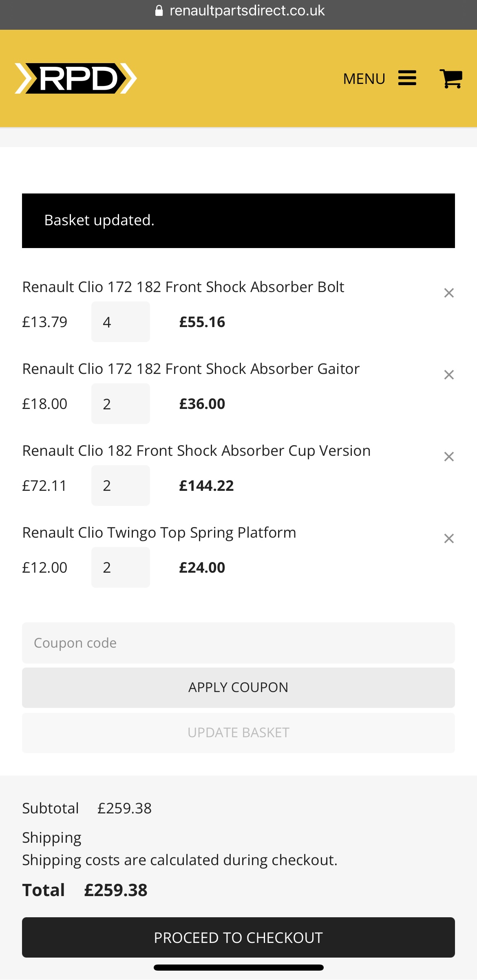Click quantity field for Top Spring Platform

click(x=120, y=567)
